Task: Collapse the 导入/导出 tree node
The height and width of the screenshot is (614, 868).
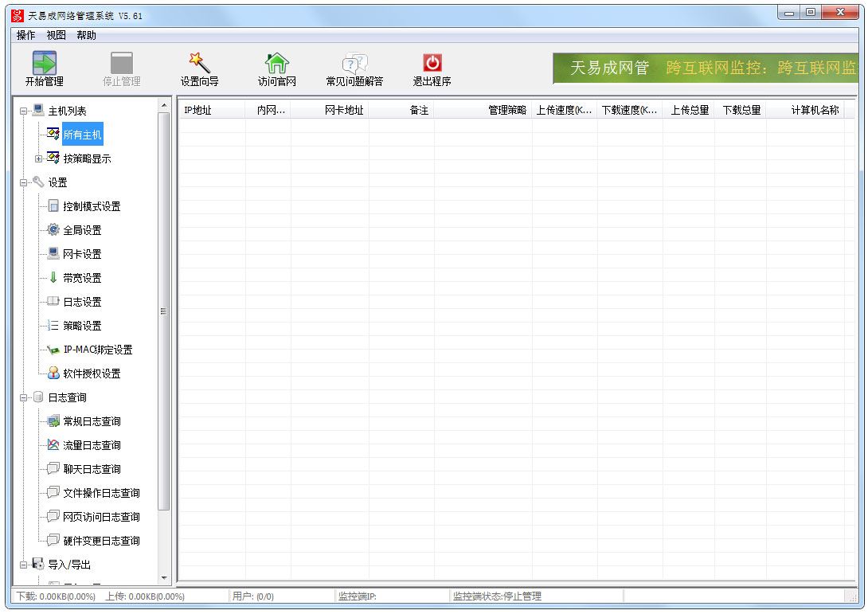Action: pyautogui.click(x=23, y=565)
